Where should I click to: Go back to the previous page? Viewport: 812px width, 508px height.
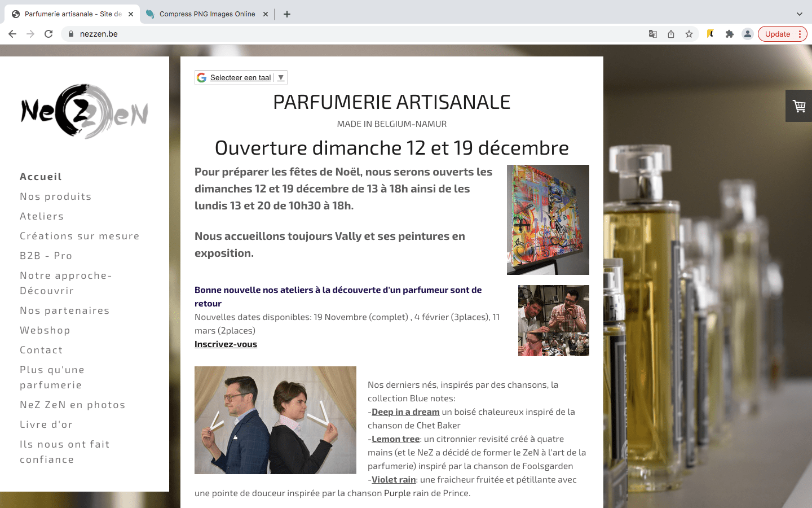12,34
